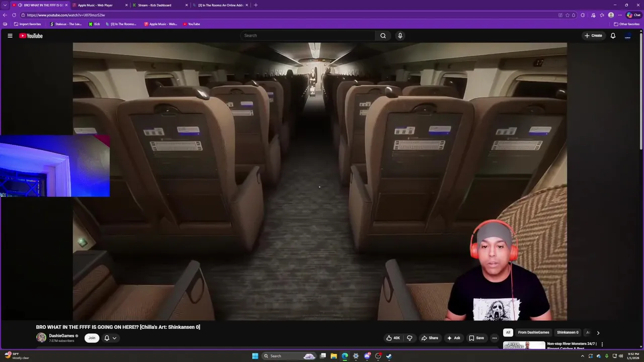The width and height of the screenshot is (644, 362).
Task: Open the tab search dropdown arrow
Action: tap(5, 5)
